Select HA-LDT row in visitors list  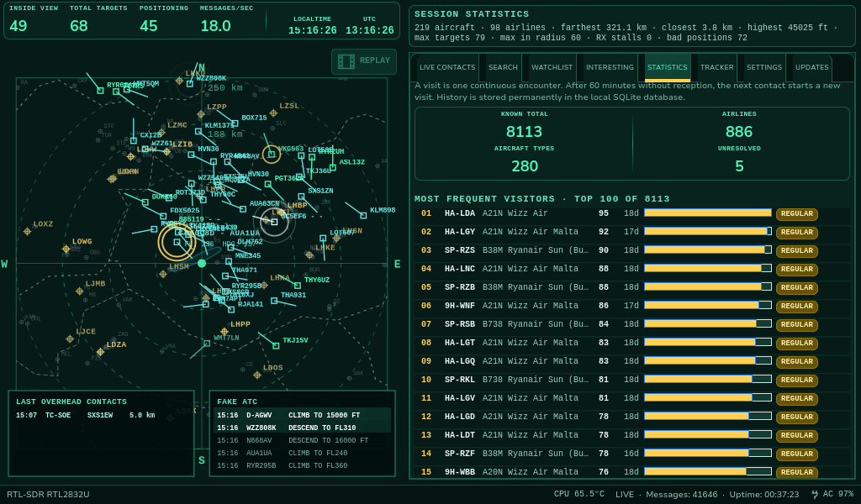click(631, 435)
